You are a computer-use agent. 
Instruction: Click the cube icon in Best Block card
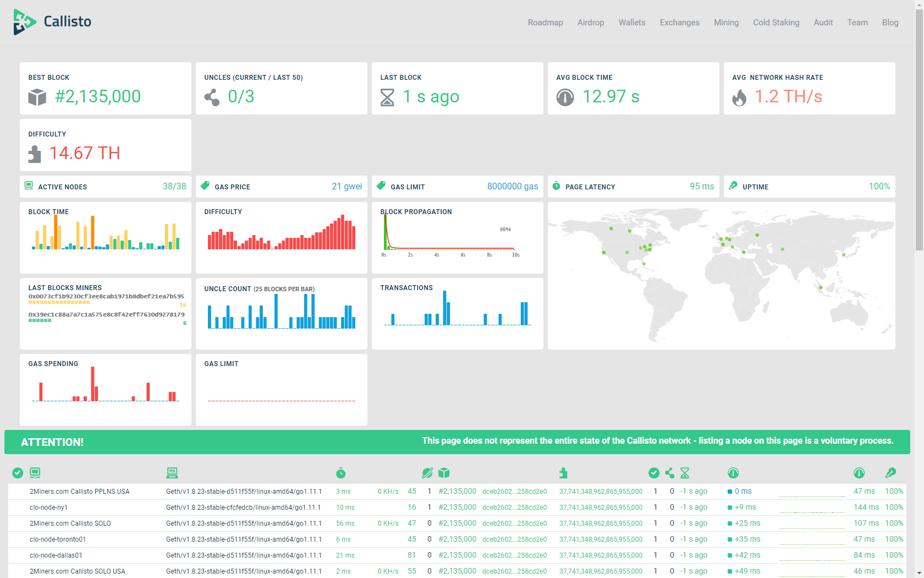pyautogui.click(x=37, y=97)
